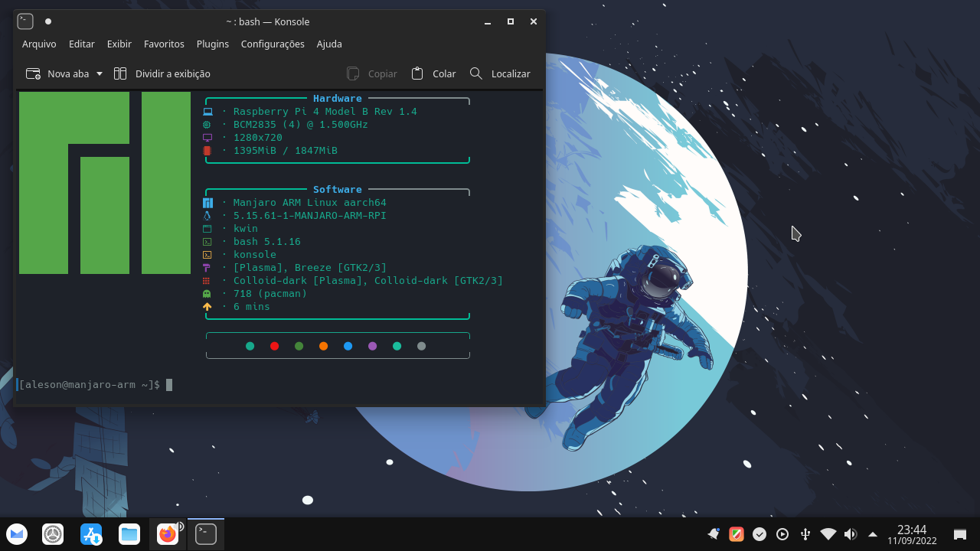Click the 'bash 5.1.16' text
Viewport: 980px width, 551px height.
click(x=267, y=242)
